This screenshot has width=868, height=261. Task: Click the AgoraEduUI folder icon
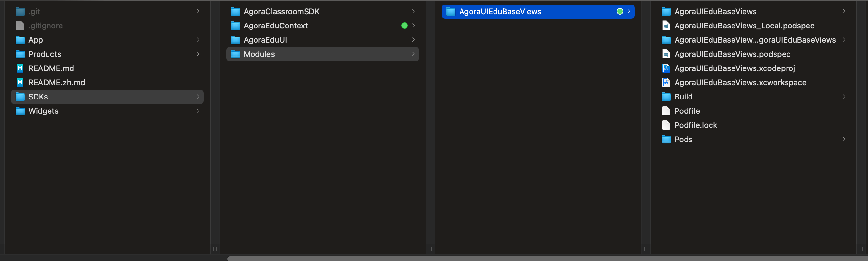235,40
